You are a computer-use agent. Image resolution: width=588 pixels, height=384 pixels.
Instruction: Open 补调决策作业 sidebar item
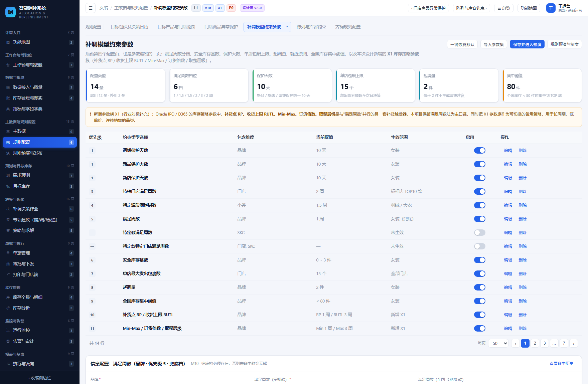pos(40,209)
